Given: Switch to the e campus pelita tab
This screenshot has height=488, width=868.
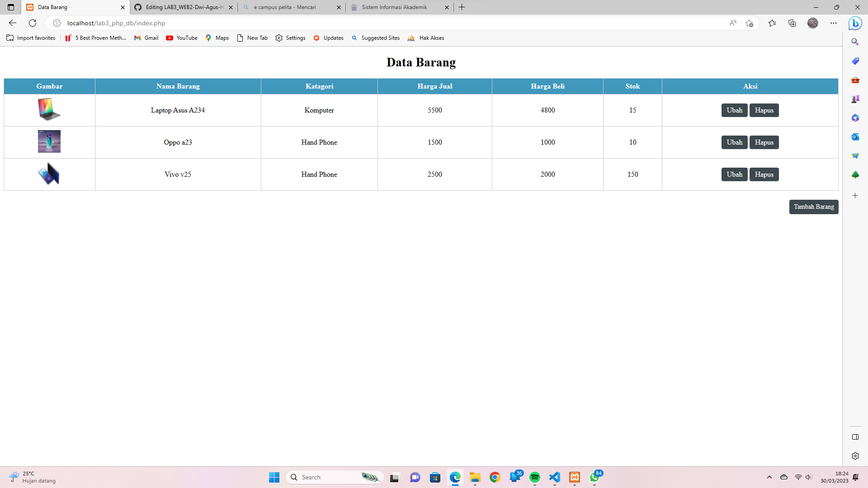Looking at the screenshot, I should (x=284, y=7).
